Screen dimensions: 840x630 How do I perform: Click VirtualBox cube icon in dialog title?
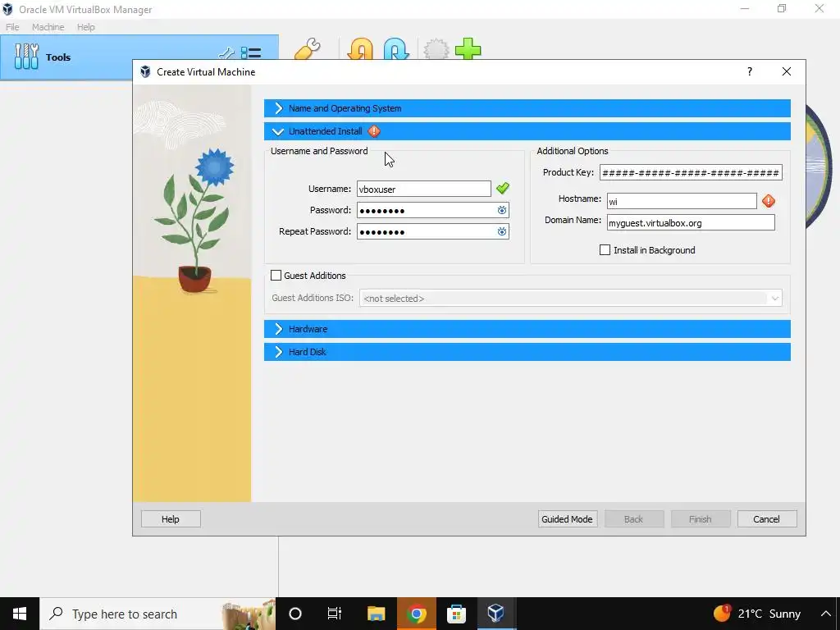[x=145, y=72]
